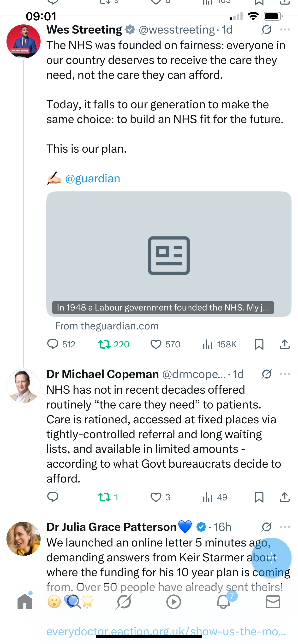
Task: View analytics for the tweet with 158K views
Action: tap(219, 344)
